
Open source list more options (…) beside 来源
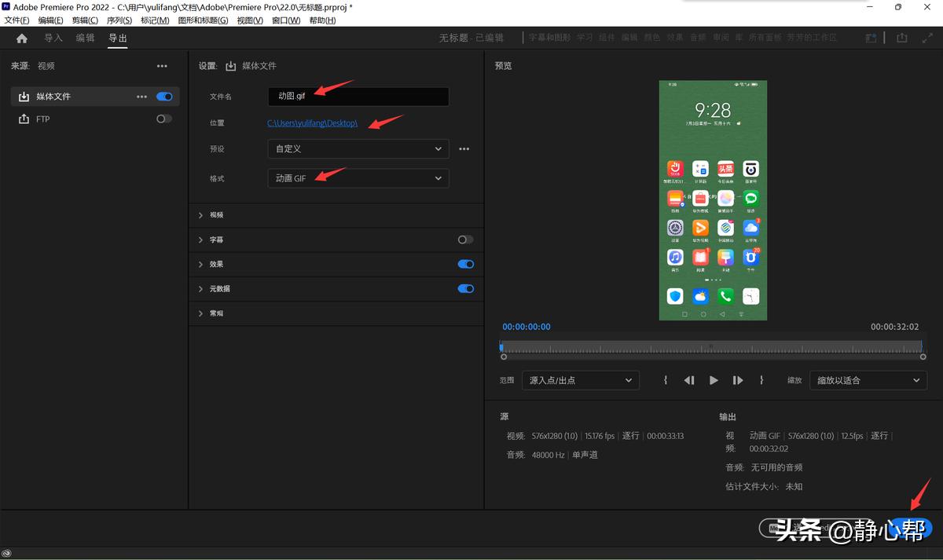pyautogui.click(x=162, y=66)
